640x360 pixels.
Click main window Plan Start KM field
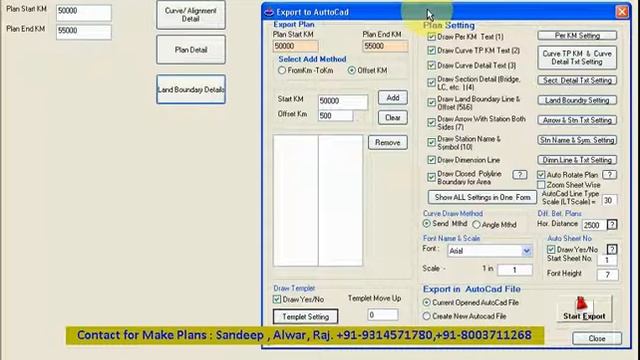tap(84, 12)
